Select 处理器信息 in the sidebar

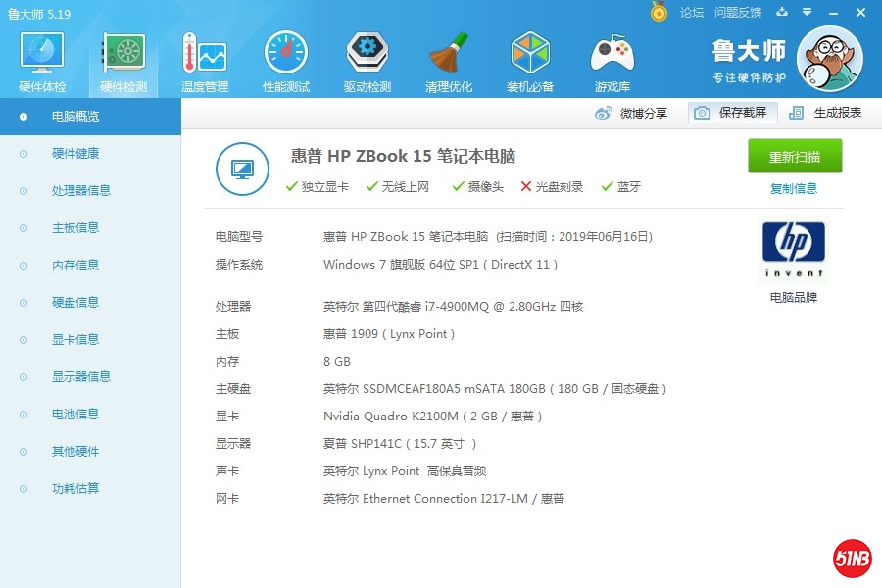80,191
